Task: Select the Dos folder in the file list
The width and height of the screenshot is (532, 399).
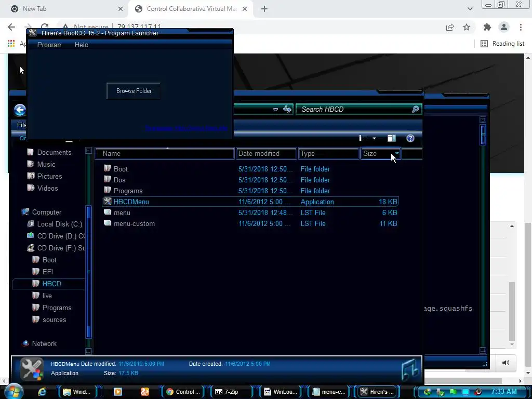Action: [119, 180]
